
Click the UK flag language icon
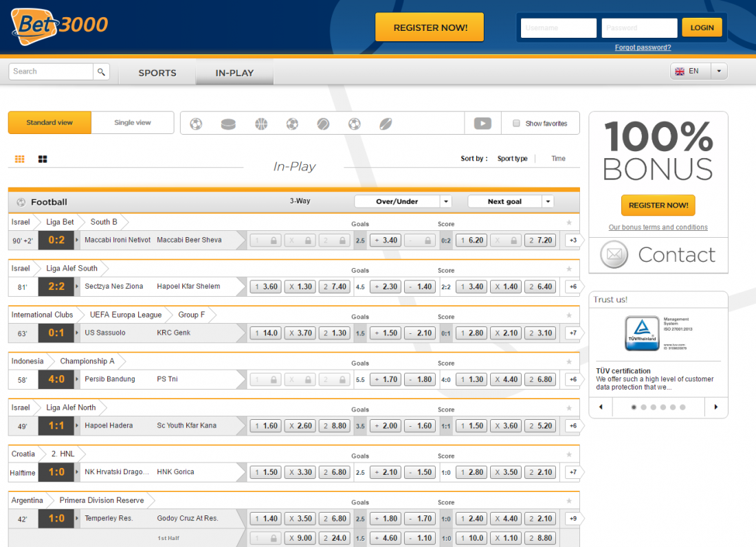pyautogui.click(x=680, y=71)
